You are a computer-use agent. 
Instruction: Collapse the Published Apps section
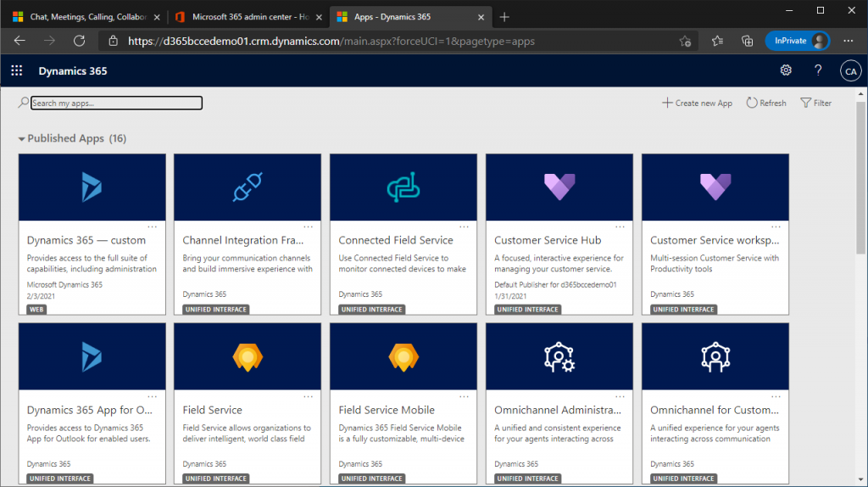point(21,138)
